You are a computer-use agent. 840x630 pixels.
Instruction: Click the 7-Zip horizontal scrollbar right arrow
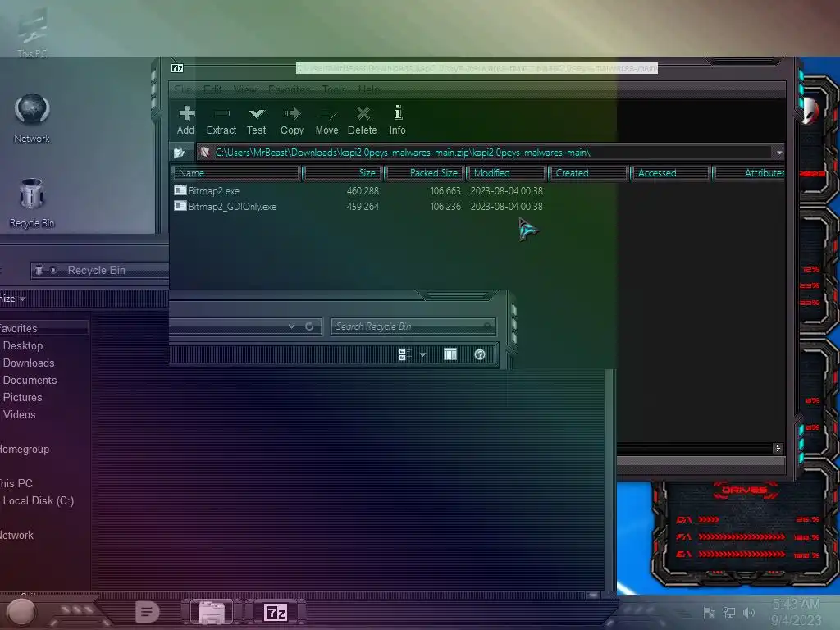coord(778,448)
